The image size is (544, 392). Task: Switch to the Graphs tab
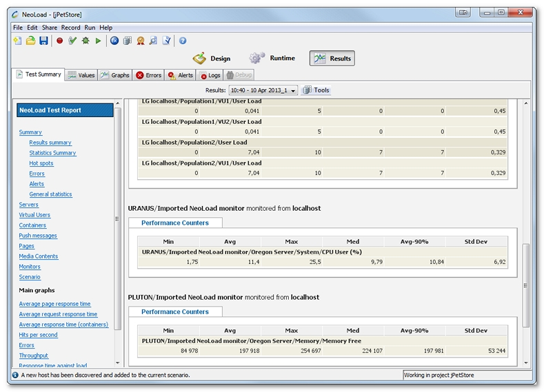tap(114, 75)
